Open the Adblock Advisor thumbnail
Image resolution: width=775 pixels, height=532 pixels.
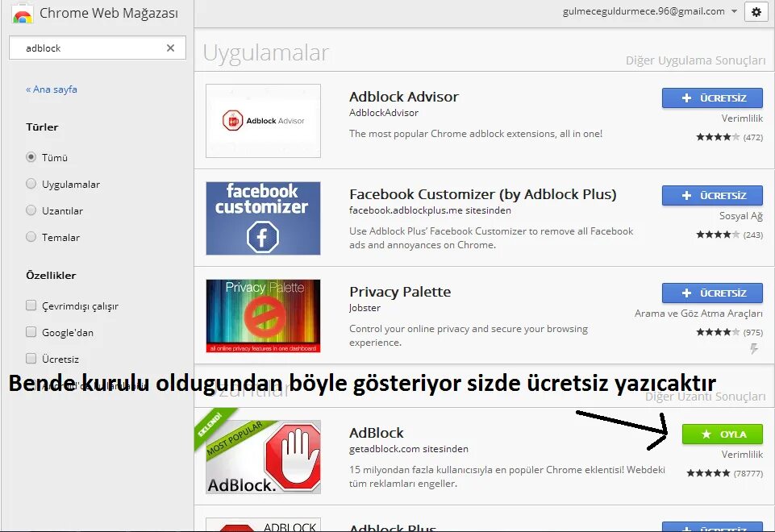tap(263, 121)
